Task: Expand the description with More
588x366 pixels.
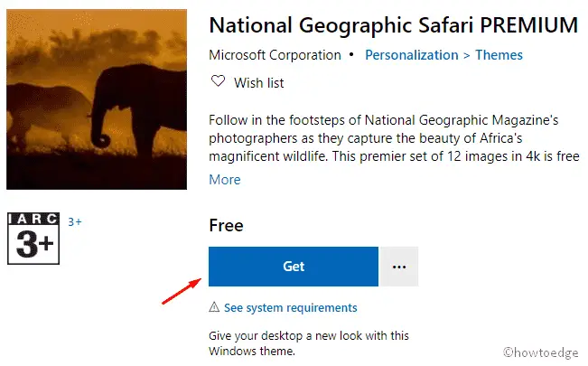Action: 225,180
